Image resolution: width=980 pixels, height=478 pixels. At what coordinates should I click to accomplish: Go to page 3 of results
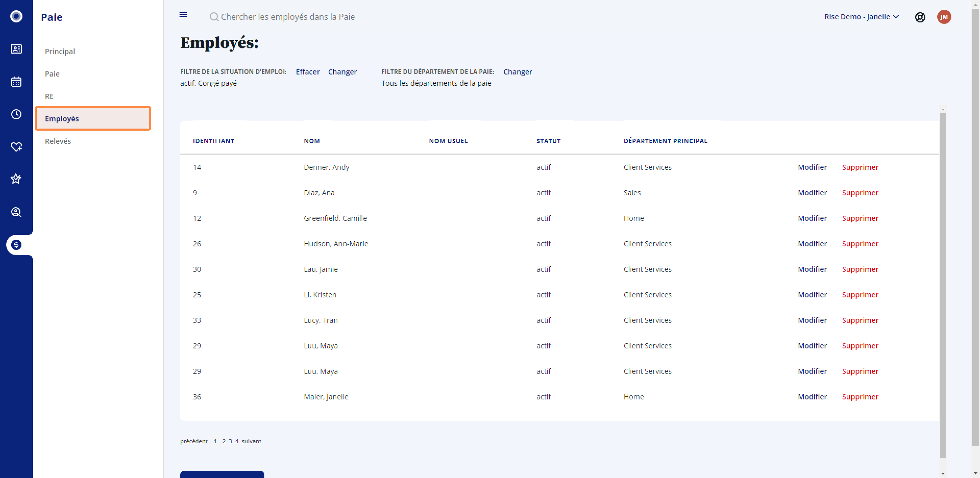230,441
